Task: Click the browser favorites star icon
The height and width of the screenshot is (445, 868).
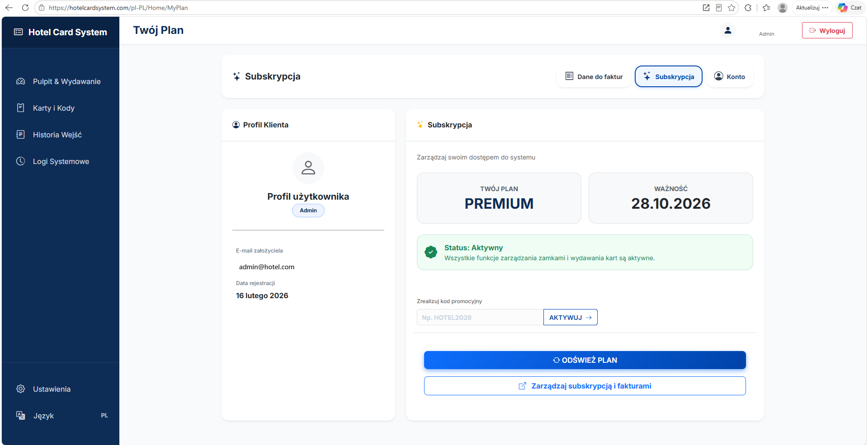Action: 731,8
